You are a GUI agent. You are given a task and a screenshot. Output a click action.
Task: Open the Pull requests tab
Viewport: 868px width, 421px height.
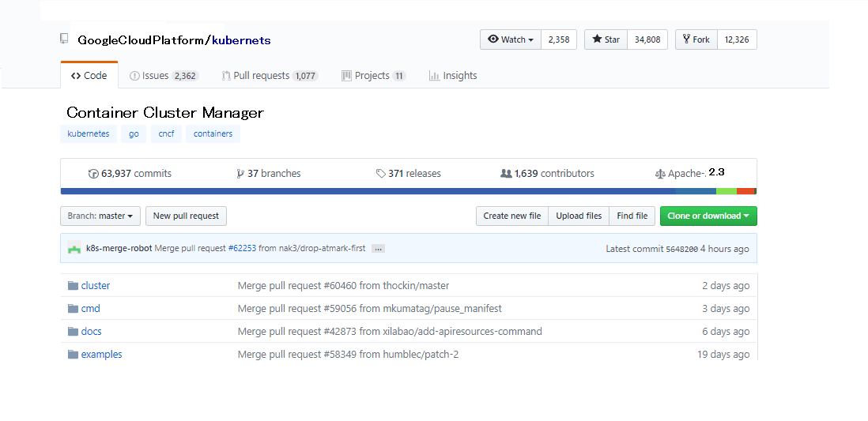[270, 76]
